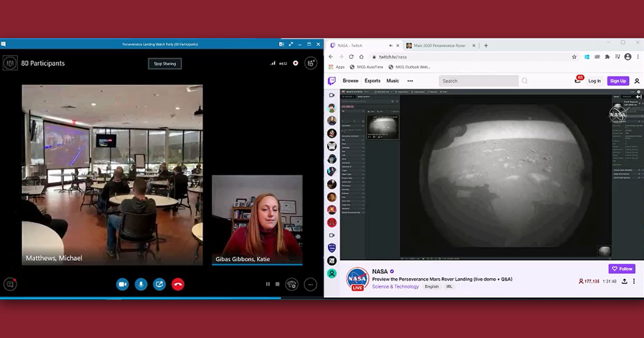
Task: Click the 177,135 viewer count
Action: 589,281
